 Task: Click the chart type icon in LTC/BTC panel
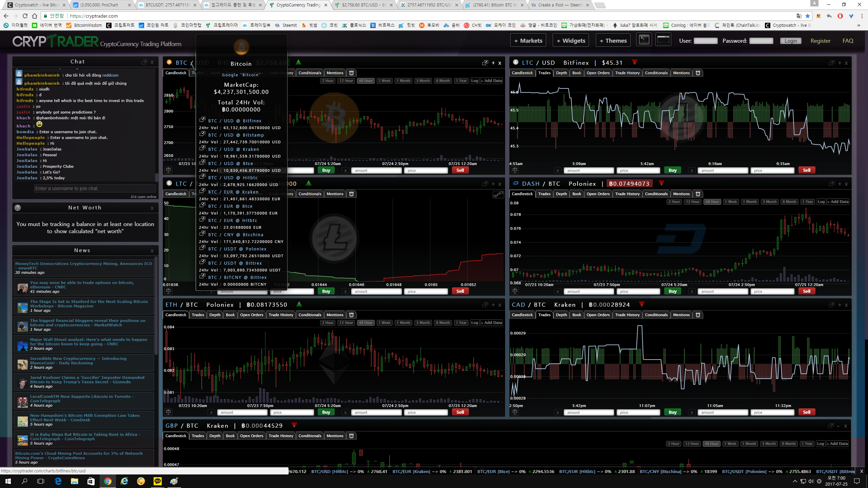tap(498, 194)
